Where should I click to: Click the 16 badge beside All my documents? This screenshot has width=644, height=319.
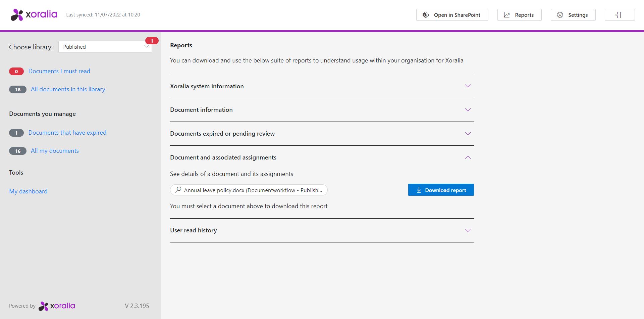18,151
